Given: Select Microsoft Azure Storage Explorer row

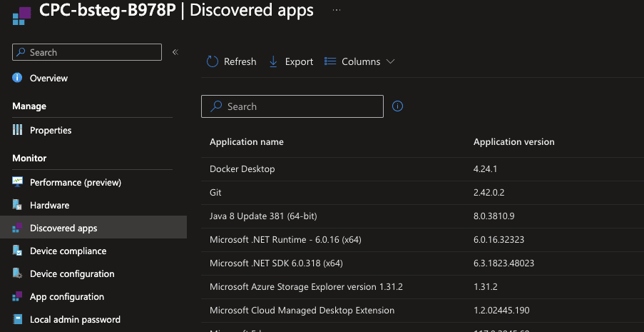Looking at the screenshot, I should 423,287.
